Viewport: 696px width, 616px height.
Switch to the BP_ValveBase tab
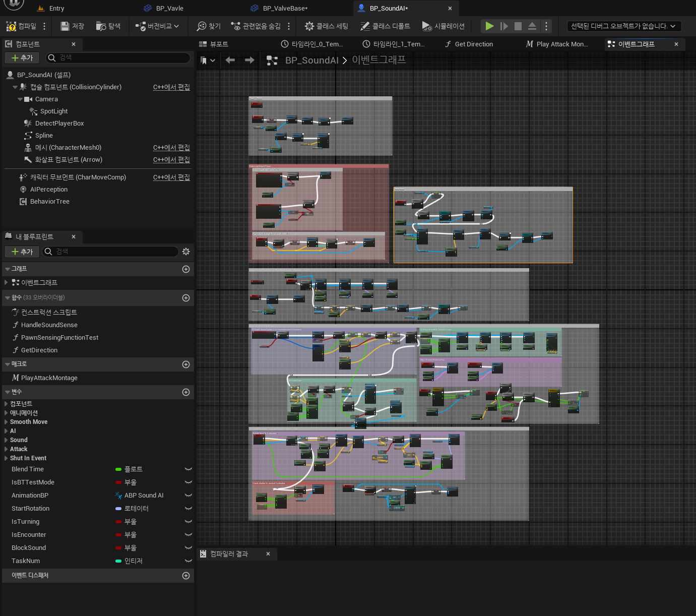285,8
